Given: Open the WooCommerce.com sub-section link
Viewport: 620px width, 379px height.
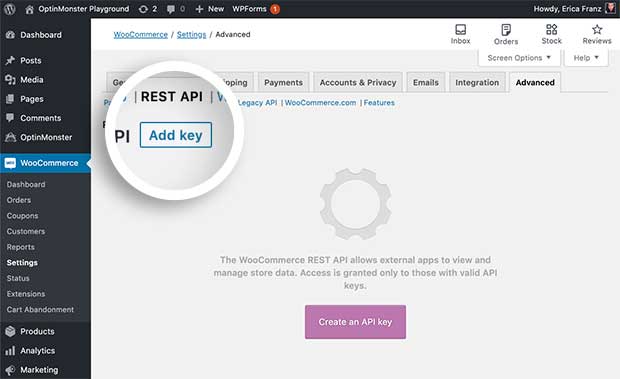Looking at the screenshot, I should coord(320,103).
